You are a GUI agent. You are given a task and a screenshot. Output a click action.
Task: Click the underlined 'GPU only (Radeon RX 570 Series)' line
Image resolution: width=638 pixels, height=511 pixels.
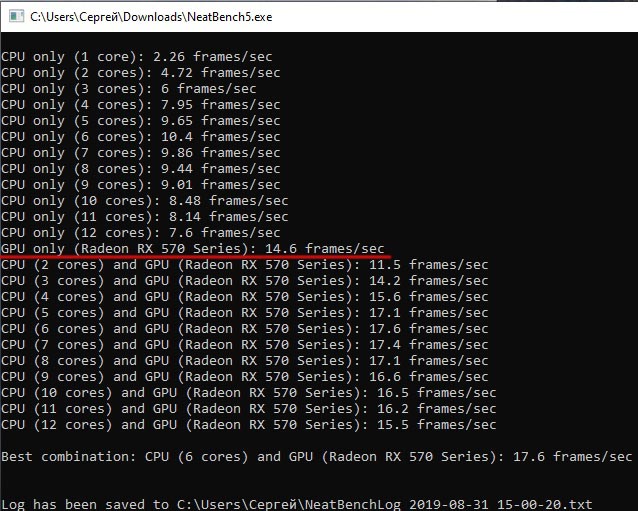click(x=193, y=249)
